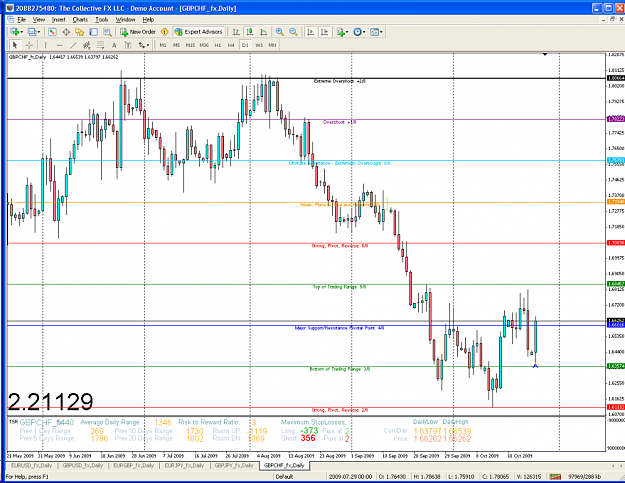Viewport: 625px width, 483px height.
Task: Open the View menu
Action: tap(39, 20)
